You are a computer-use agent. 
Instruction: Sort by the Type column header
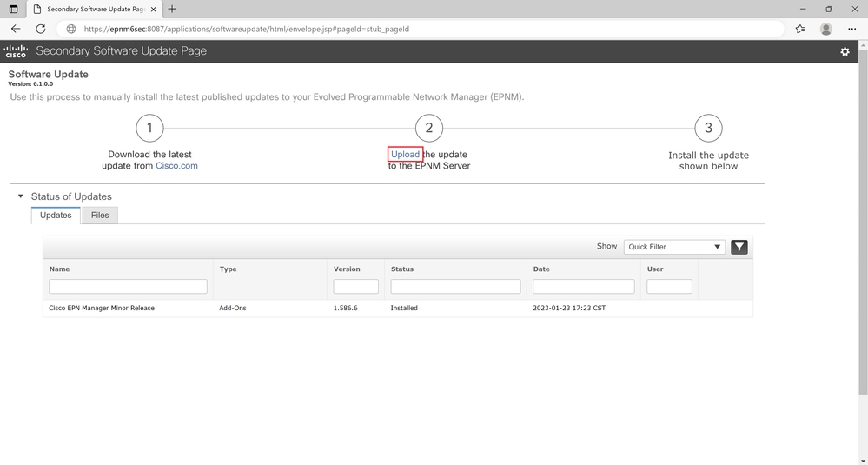point(228,269)
